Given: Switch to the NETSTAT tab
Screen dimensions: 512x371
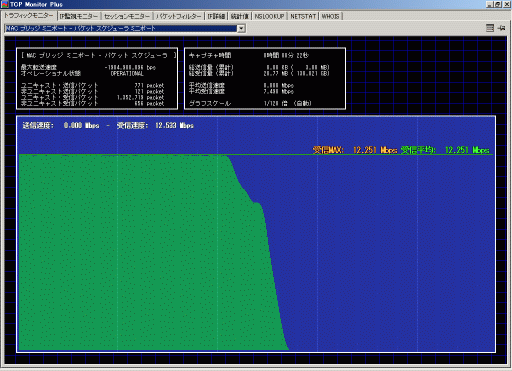Looking at the screenshot, I should [x=303, y=16].
